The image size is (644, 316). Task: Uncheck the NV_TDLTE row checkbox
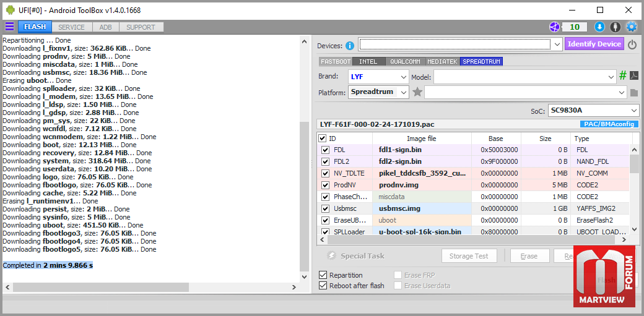(326, 174)
